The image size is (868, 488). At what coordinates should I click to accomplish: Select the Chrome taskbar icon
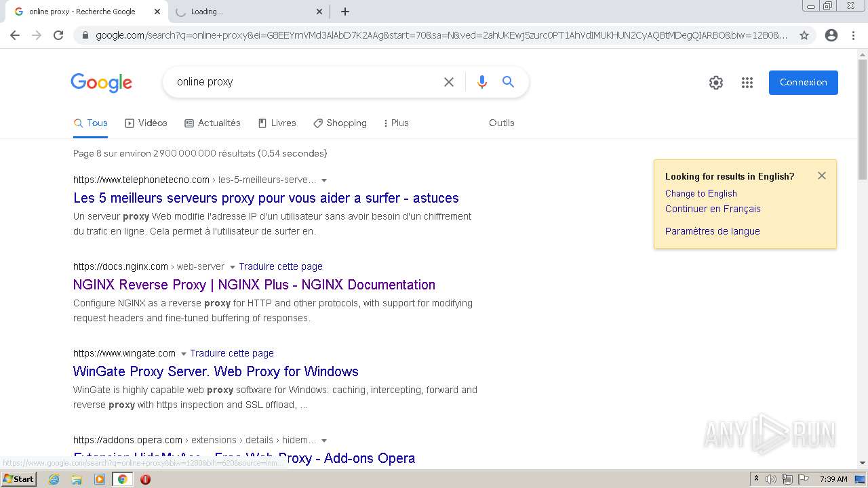point(122,479)
